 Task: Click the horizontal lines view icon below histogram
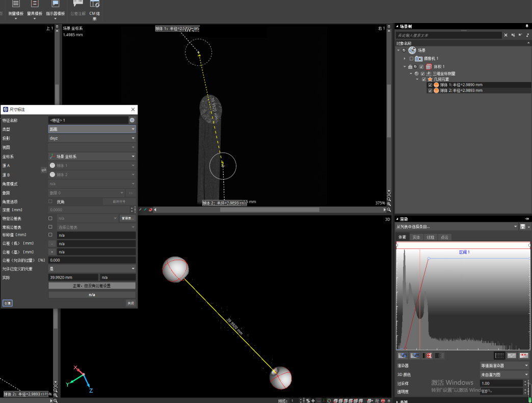tap(499, 356)
